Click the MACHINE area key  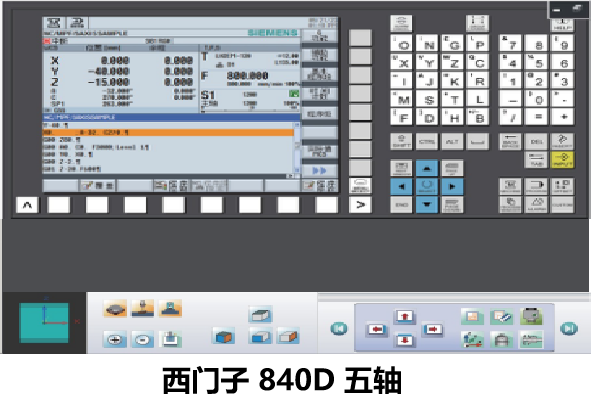510,186
